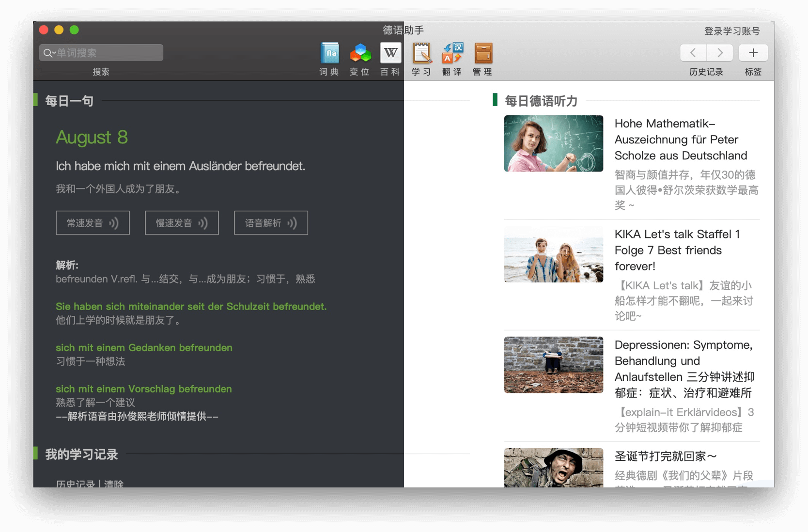Open the Hohe Mathematik chalkboard thumbnail
Image resolution: width=808 pixels, height=532 pixels.
point(554,143)
